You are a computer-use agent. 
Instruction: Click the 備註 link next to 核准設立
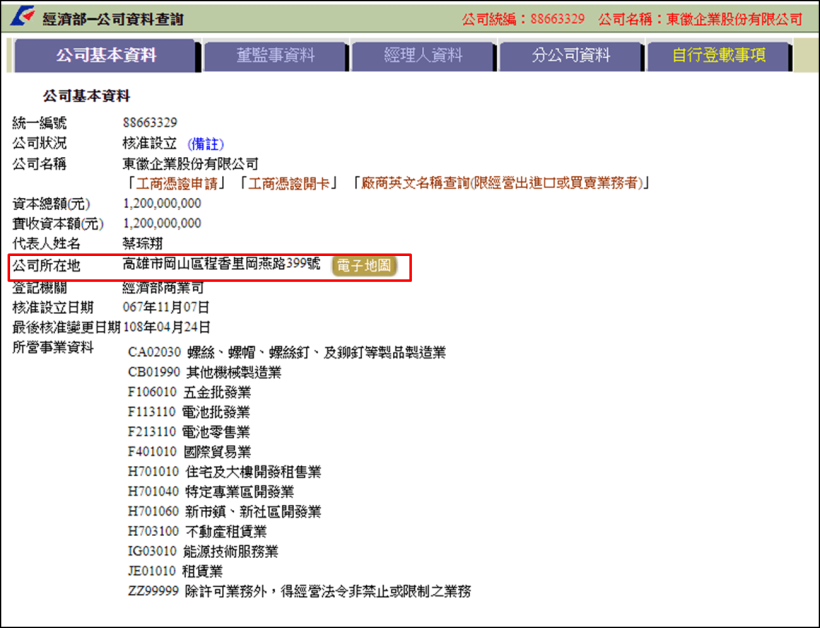[x=206, y=144]
